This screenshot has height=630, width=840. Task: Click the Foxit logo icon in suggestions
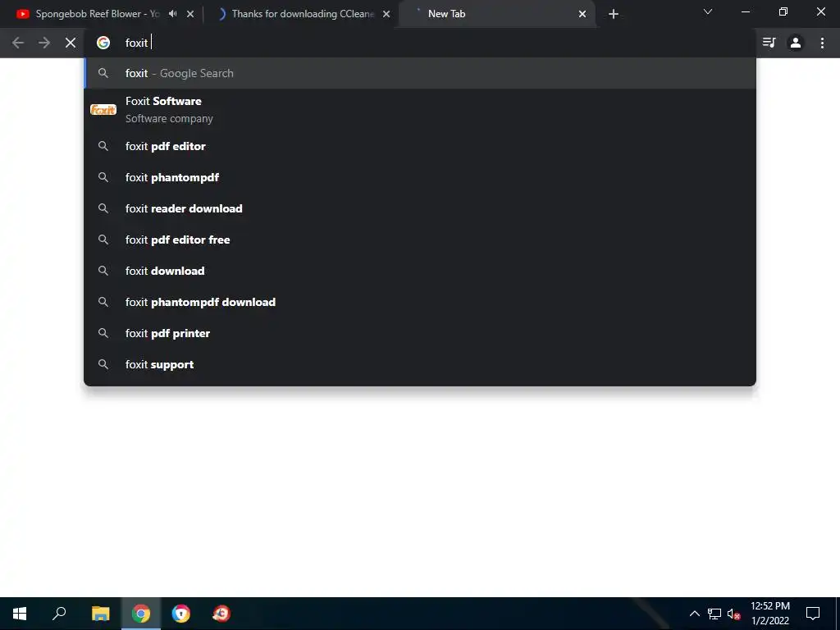103,110
